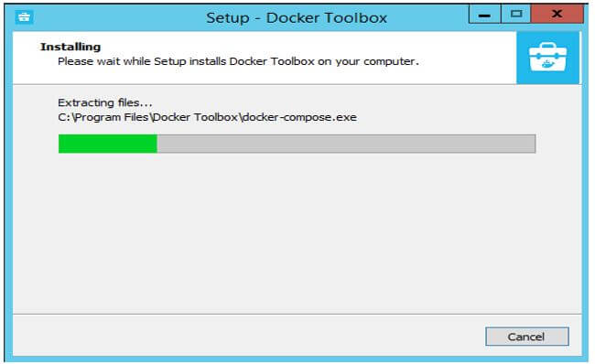
Task: Click the Docker Toolbox title bar icon
Action: click(x=25, y=17)
